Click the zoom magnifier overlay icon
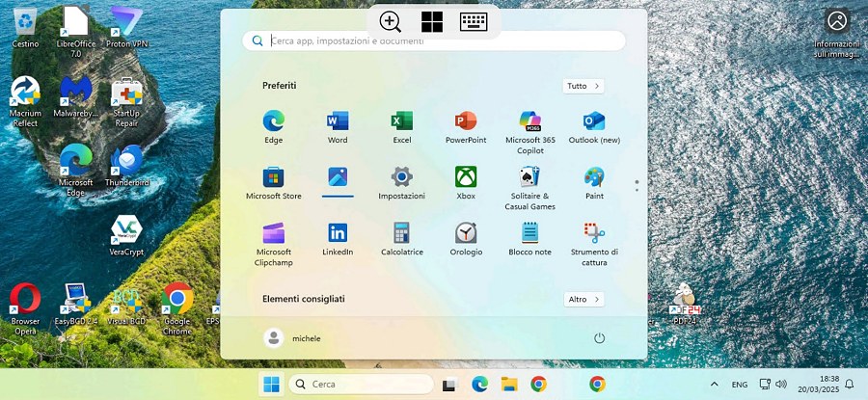868x400 pixels. click(391, 22)
